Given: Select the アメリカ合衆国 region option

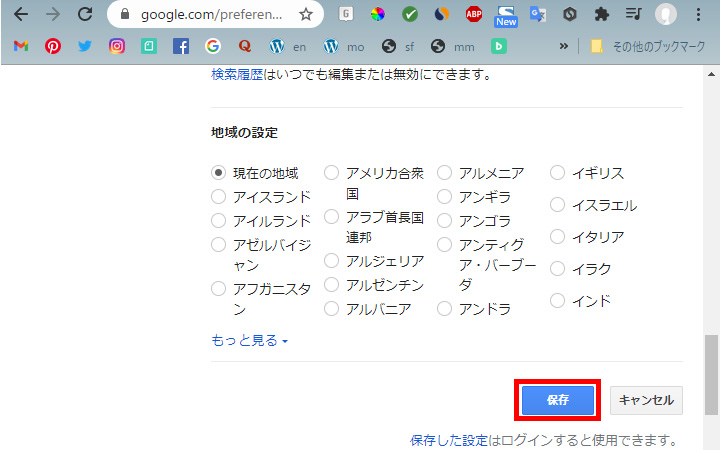Looking at the screenshot, I should (x=331, y=173).
